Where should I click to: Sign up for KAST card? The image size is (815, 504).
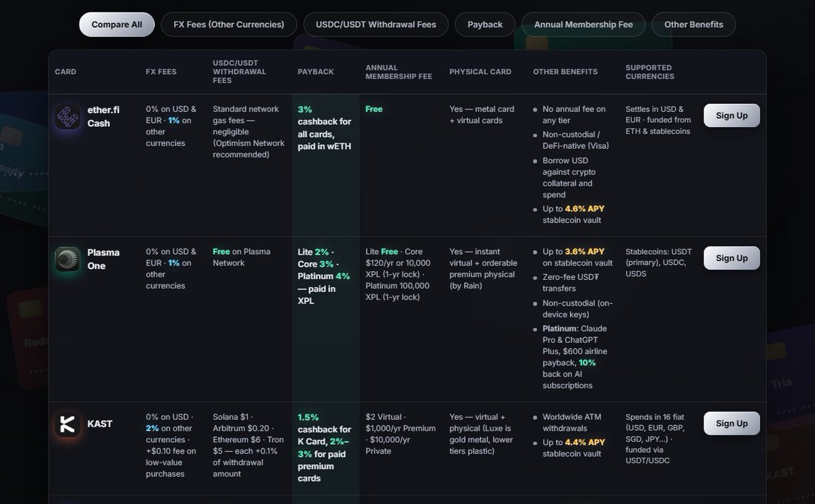tap(731, 423)
